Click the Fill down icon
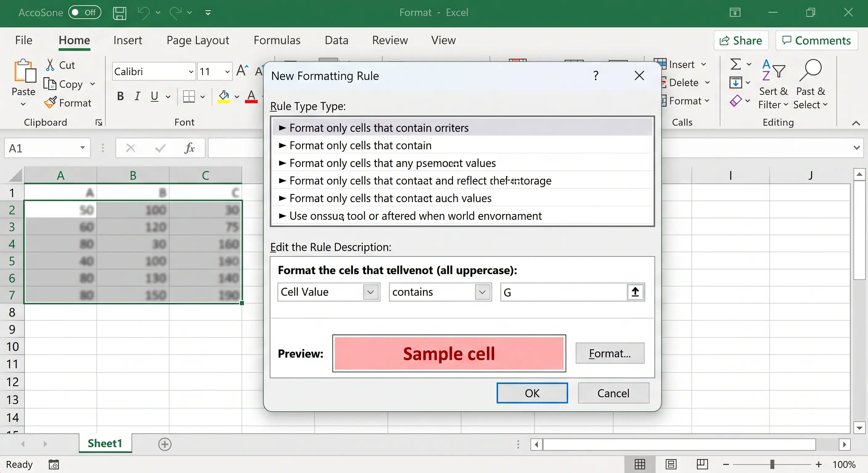This screenshot has width=868, height=473. pos(735,83)
